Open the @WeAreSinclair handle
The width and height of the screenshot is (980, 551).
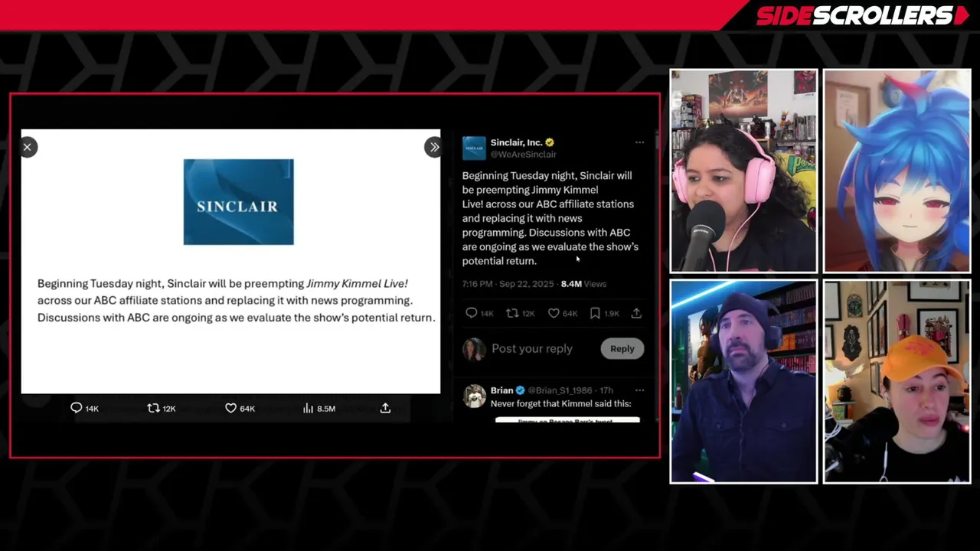click(x=523, y=155)
